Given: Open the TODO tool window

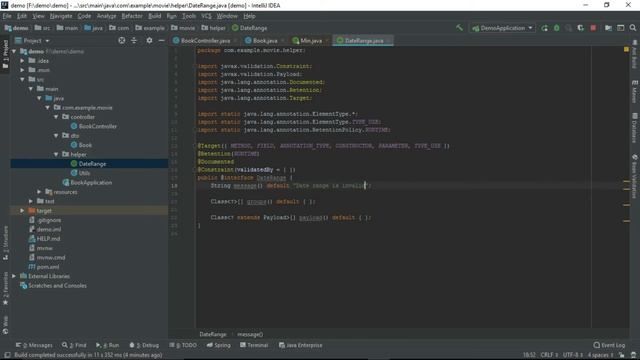Looking at the screenshot, I should coord(183,345).
